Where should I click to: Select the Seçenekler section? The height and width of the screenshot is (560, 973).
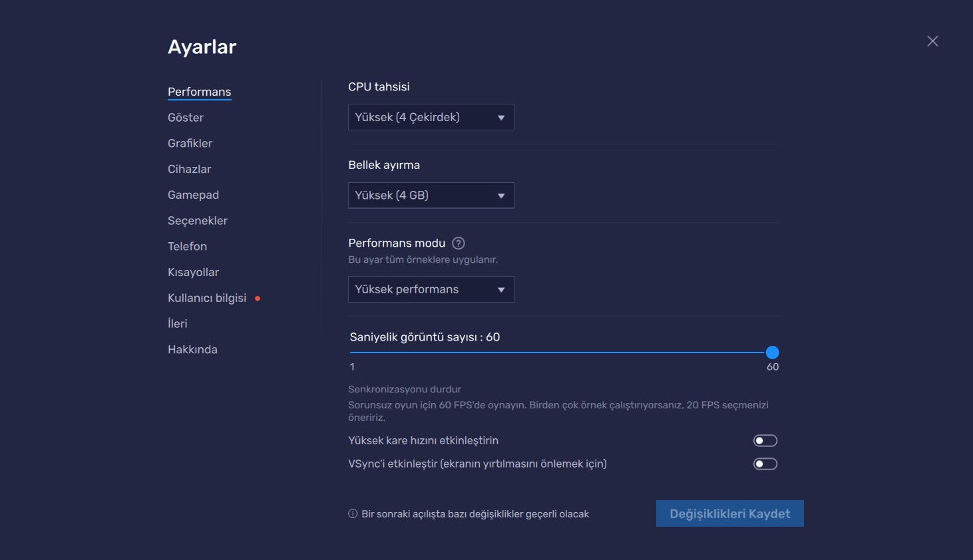coord(198,221)
